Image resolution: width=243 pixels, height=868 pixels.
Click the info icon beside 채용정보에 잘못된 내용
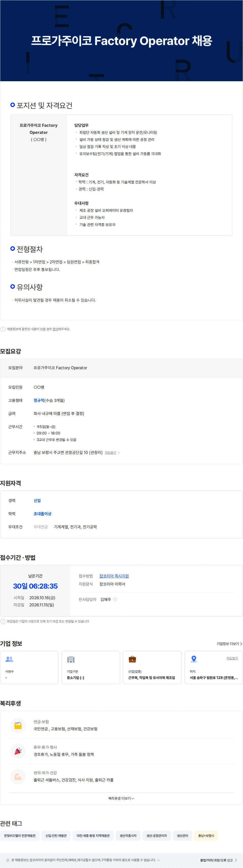click(3, 329)
